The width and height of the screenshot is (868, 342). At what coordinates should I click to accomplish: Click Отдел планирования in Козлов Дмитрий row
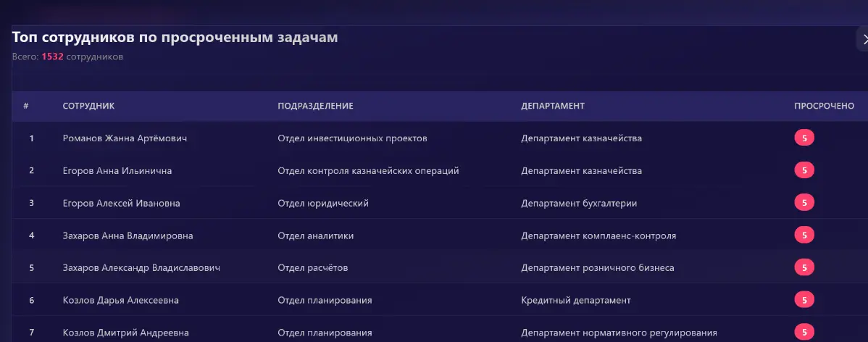click(325, 333)
